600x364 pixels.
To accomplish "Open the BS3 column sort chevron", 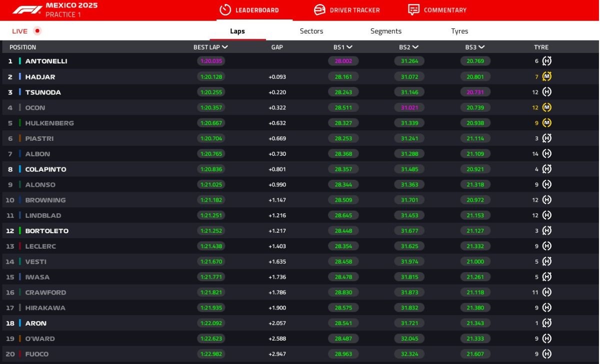I will pyautogui.click(x=481, y=47).
